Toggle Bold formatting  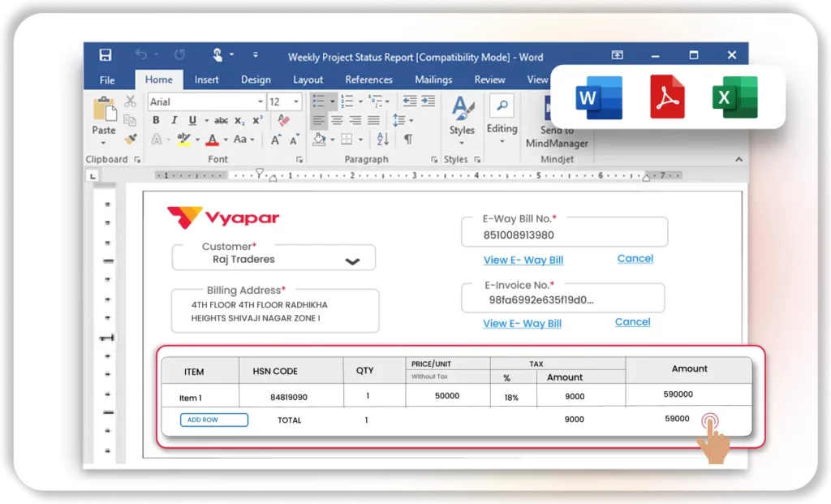155,120
